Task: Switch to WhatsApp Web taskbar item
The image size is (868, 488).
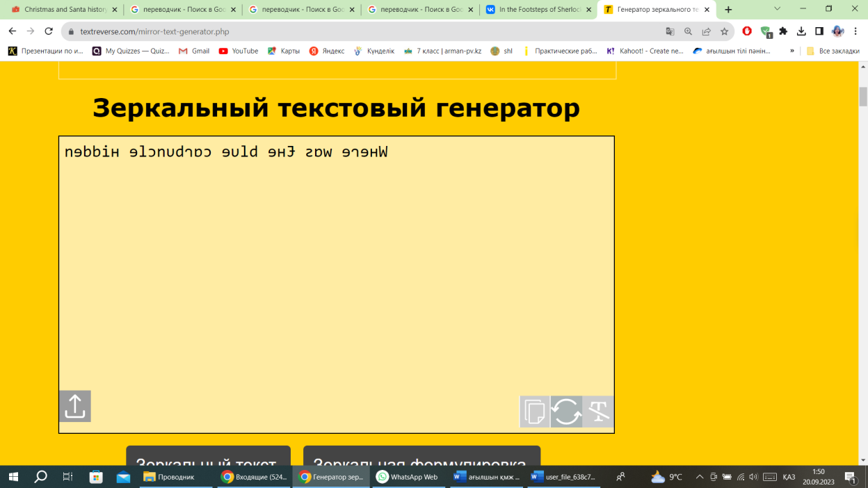Action: point(408,477)
